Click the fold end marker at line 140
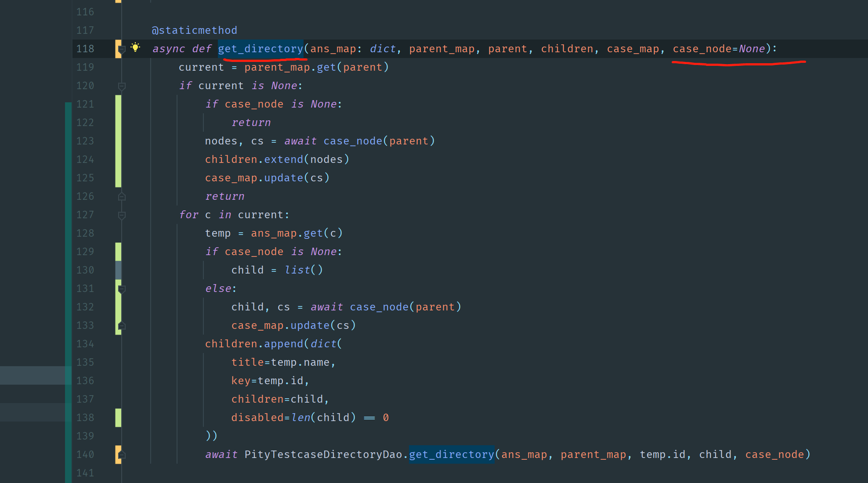Image resolution: width=868 pixels, height=483 pixels. (122, 454)
